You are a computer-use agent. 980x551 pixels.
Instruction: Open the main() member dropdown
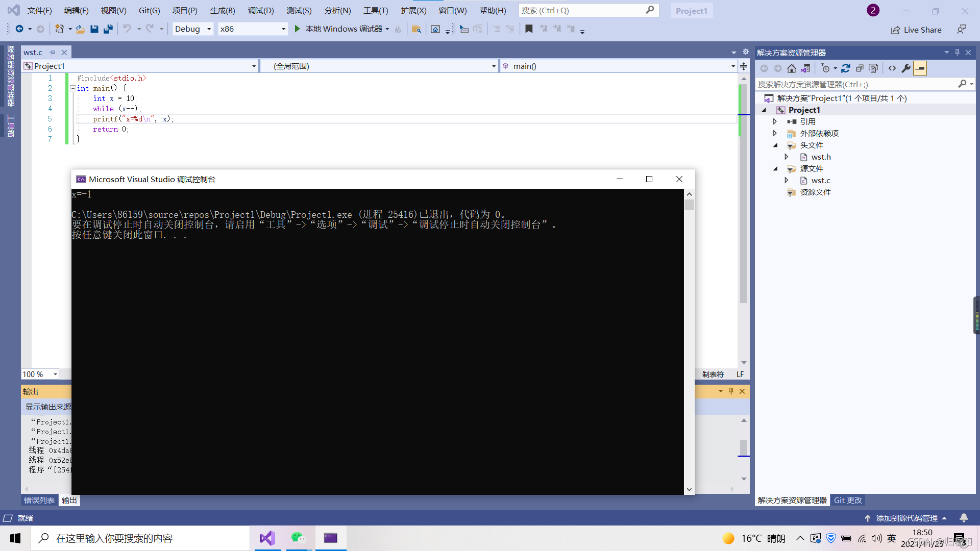pyautogui.click(x=618, y=66)
